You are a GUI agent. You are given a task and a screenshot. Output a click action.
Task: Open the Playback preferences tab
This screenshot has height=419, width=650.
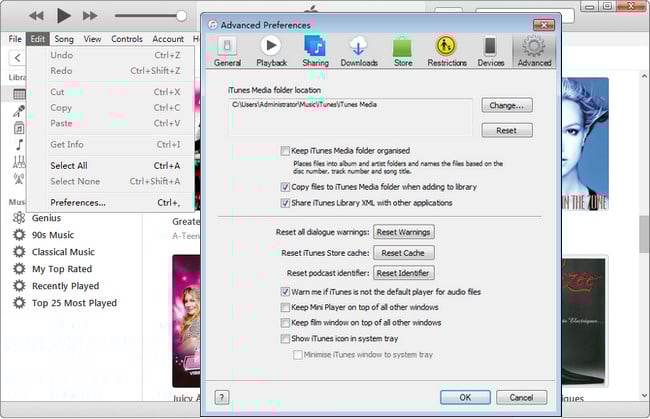click(x=272, y=51)
